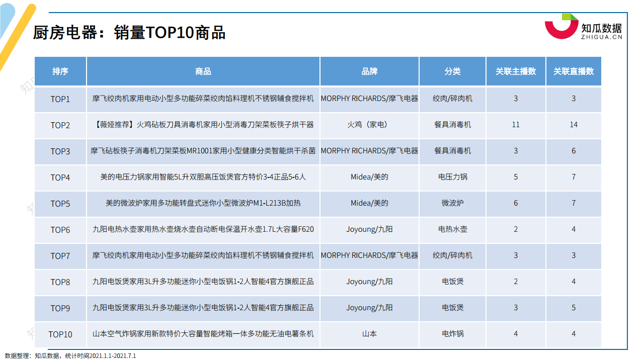Click the 品牌 column header
This screenshot has width=644, height=362.
369,71
